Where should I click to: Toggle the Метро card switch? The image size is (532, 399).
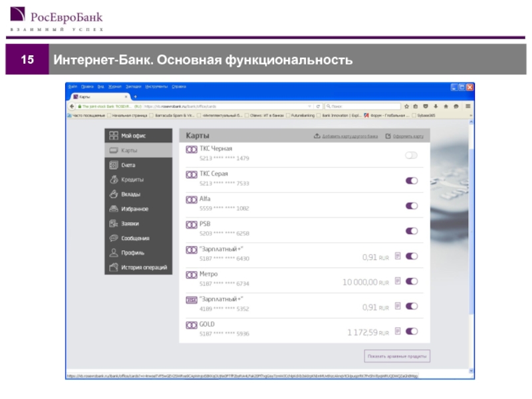tap(412, 281)
